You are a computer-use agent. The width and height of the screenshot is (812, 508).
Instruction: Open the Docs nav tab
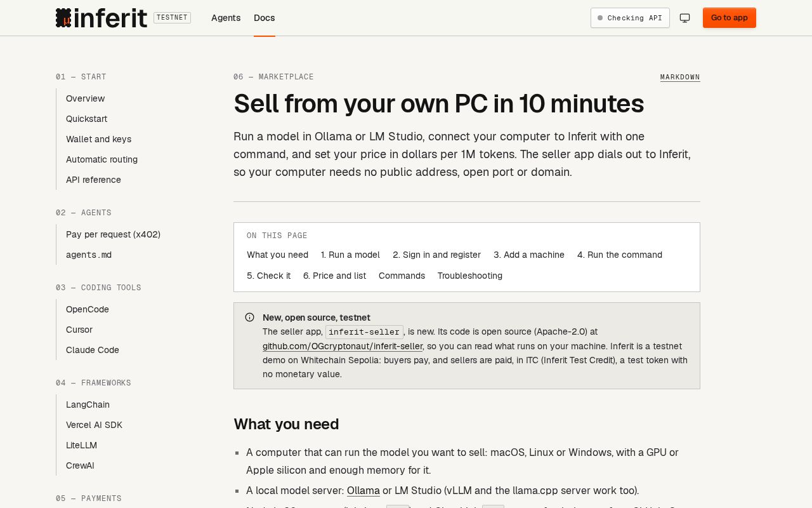pos(265,18)
